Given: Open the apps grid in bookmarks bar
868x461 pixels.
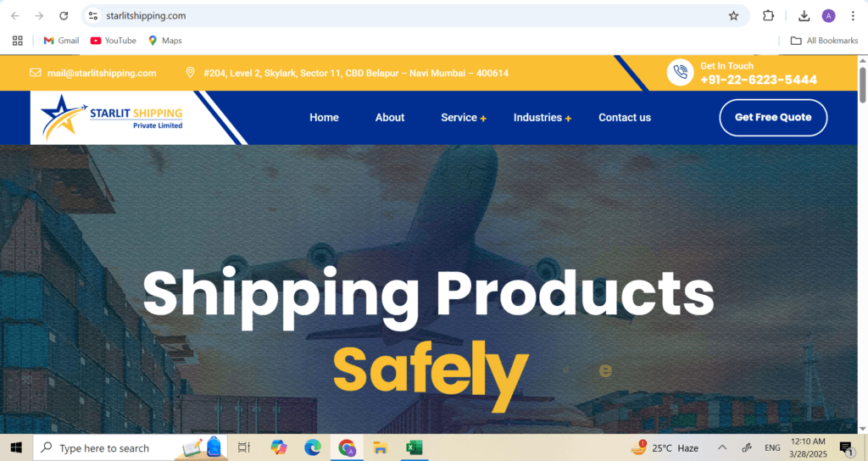Looking at the screenshot, I should 18,41.
